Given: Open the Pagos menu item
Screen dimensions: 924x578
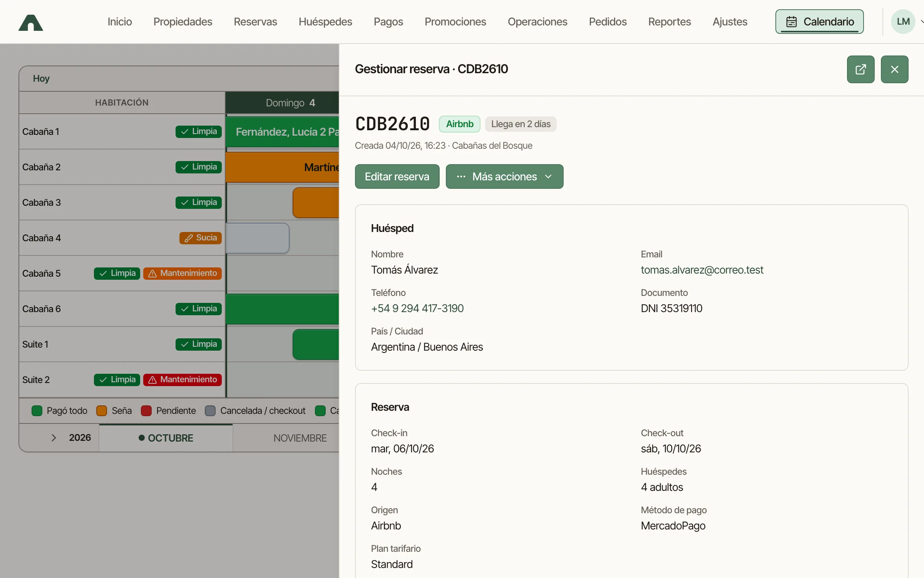Looking at the screenshot, I should [x=388, y=22].
